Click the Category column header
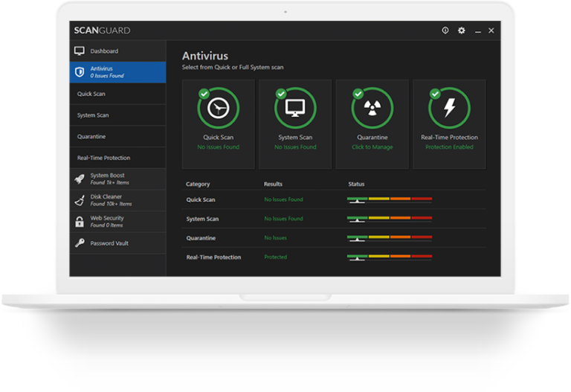 (x=198, y=184)
